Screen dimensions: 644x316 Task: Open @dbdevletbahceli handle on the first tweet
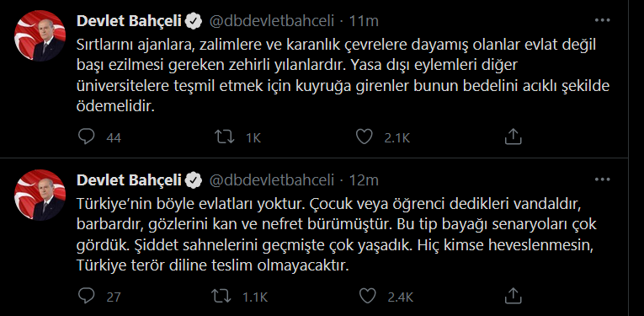pos(272,21)
